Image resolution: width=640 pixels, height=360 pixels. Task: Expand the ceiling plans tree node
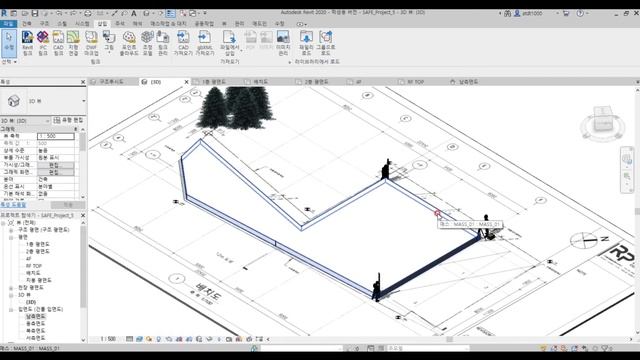[11, 288]
